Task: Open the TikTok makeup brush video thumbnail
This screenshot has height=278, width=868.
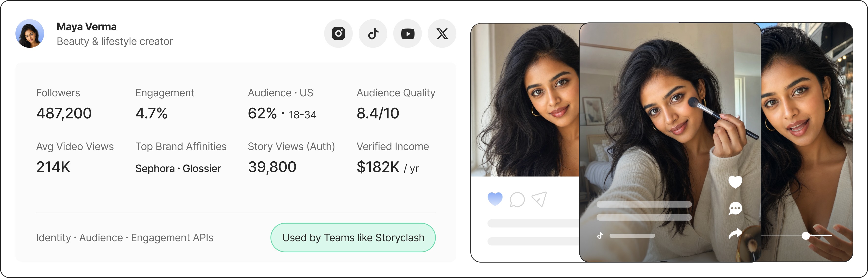Action: (x=670, y=142)
